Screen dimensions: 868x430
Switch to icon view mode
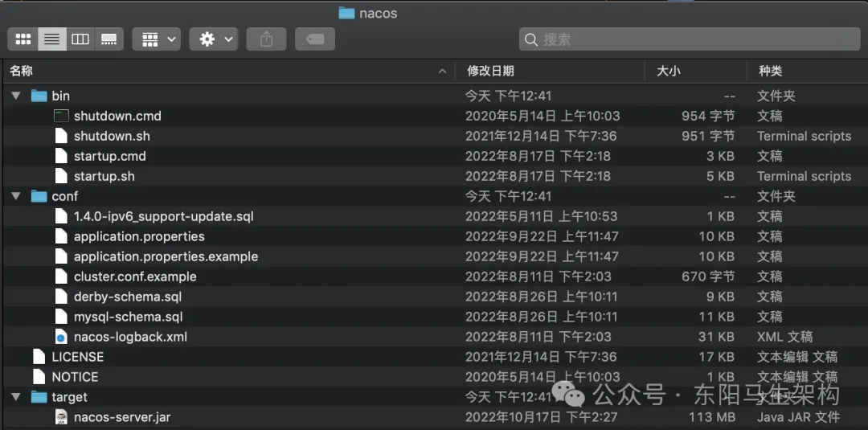tap(23, 39)
